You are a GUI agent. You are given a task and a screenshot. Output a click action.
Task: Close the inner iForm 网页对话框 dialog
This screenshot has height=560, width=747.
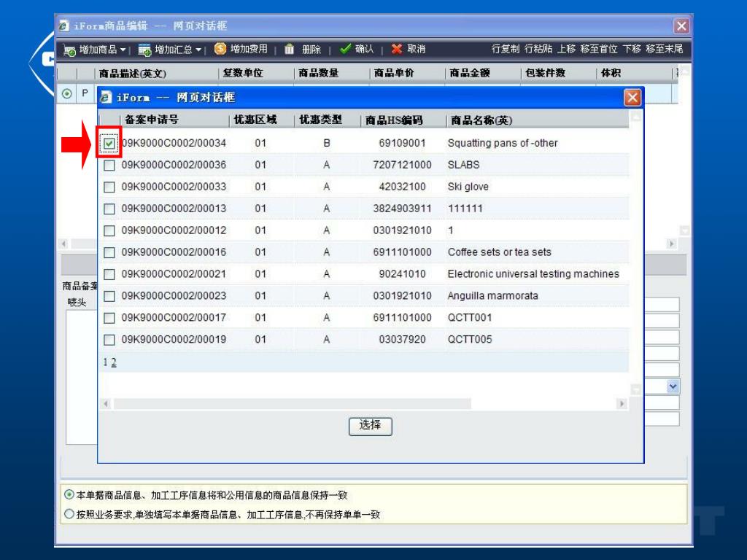point(632,98)
